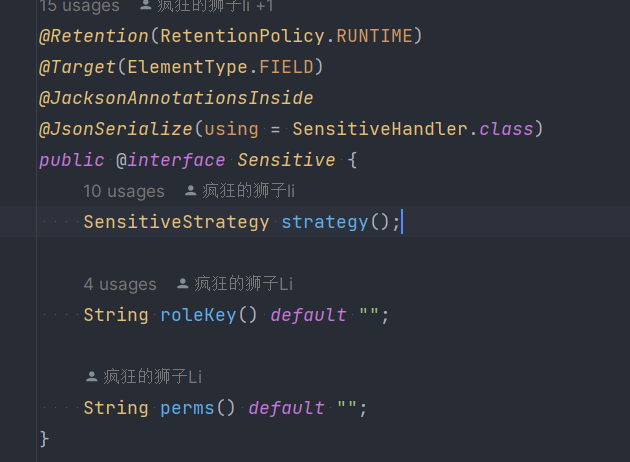The width and height of the screenshot is (630, 462).
Task: Click the RetentionPolicy.RUNTIME constant
Action: [286, 36]
